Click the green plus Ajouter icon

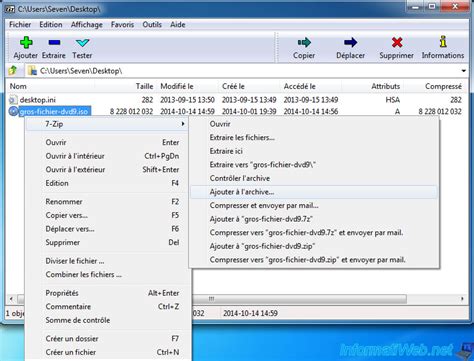click(26, 42)
